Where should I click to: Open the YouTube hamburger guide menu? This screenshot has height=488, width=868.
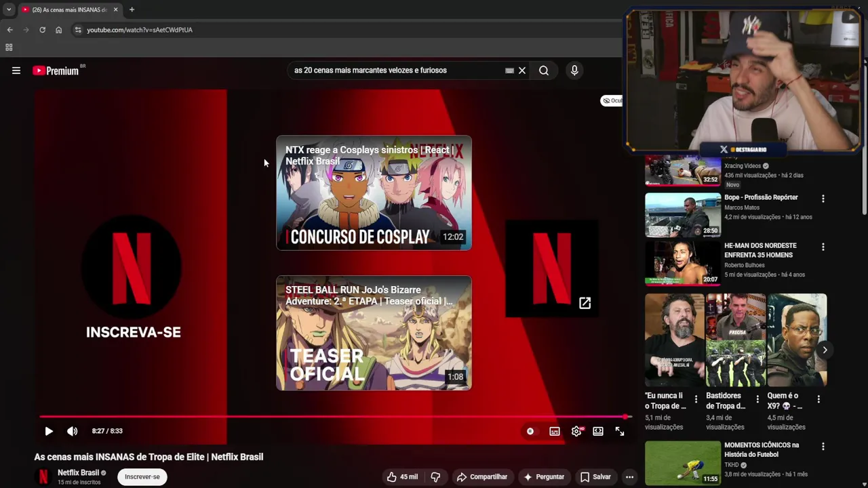pyautogui.click(x=16, y=70)
